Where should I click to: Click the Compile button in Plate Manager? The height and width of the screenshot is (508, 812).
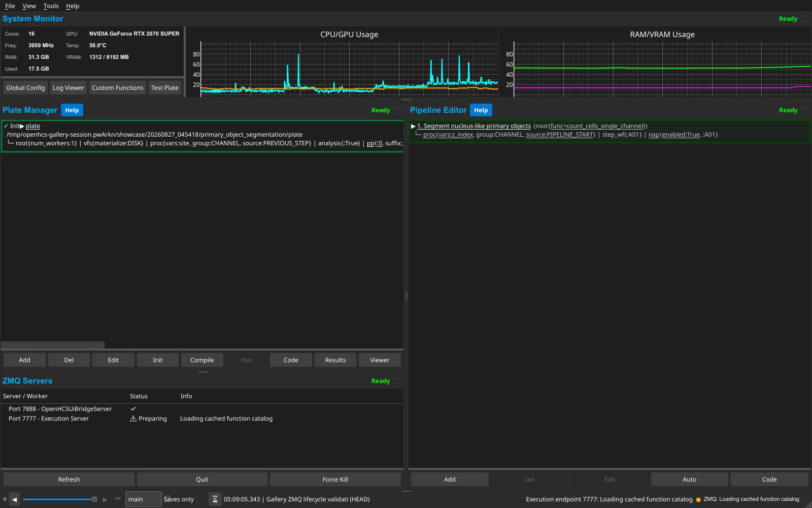(x=202, y=360)
